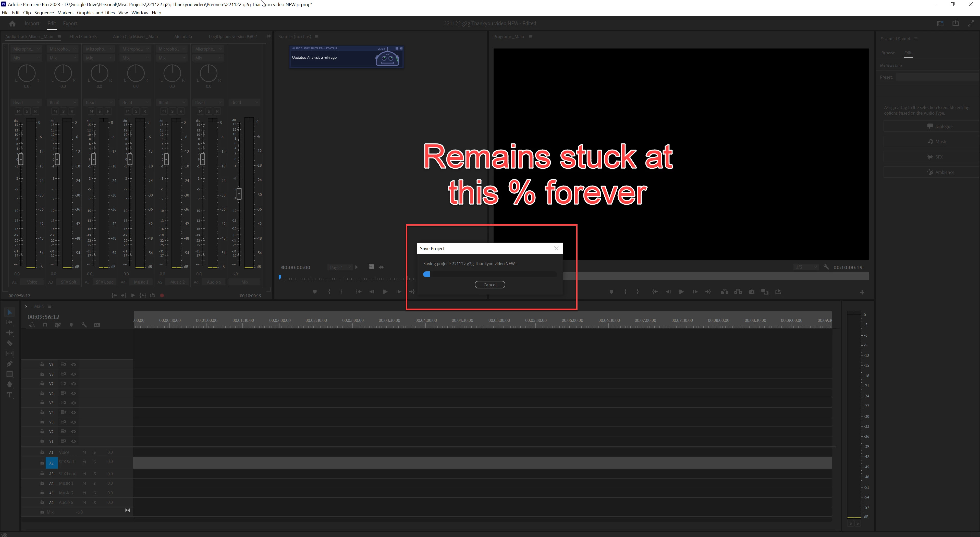Select the Hand tool

pos(9,384)
